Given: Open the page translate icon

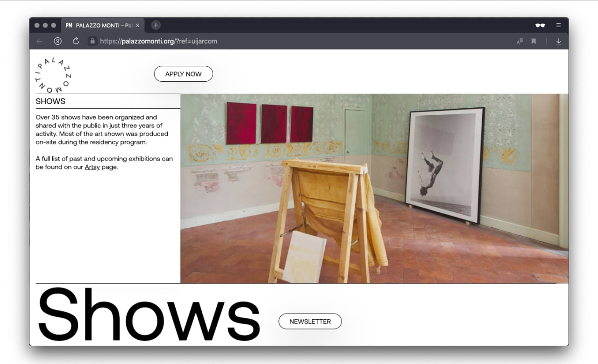Looking at the screenshot, I should pos(520,41).
